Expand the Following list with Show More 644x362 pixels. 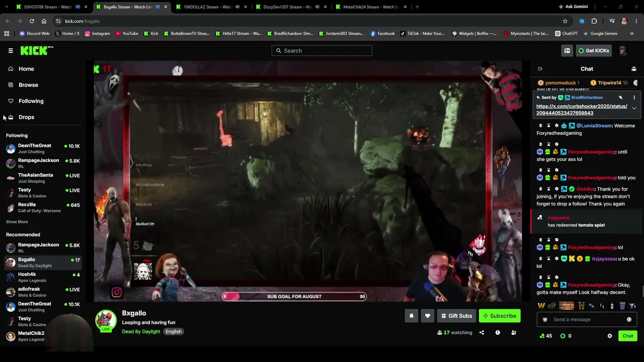pyautogui.click(x=17, y=222)
